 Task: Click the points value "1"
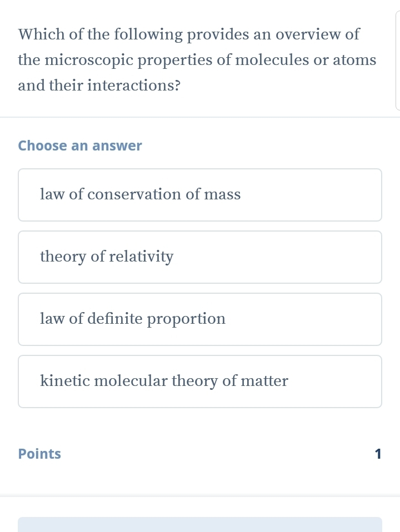click(378, 454)
